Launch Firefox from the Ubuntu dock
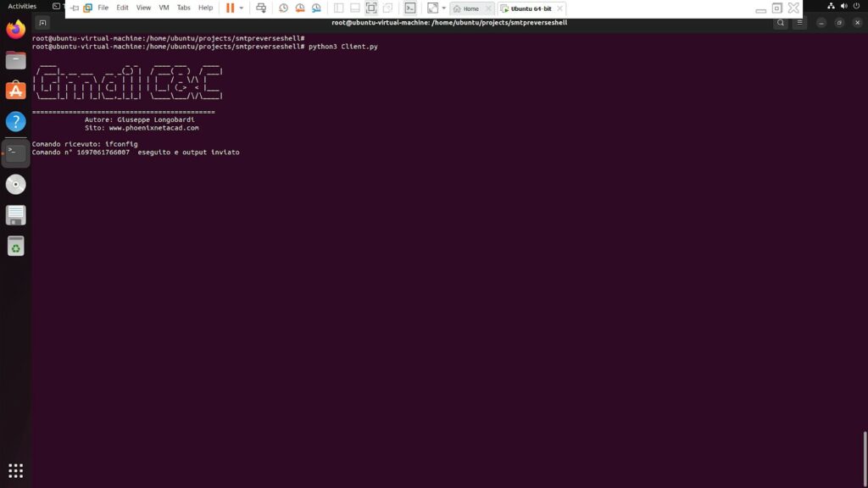This screenshot has width=868, height=488. (15, 30)
